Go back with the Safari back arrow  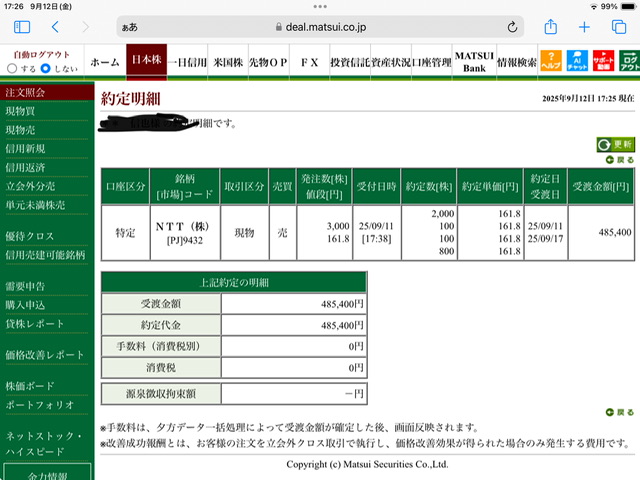tap(56, 27)
